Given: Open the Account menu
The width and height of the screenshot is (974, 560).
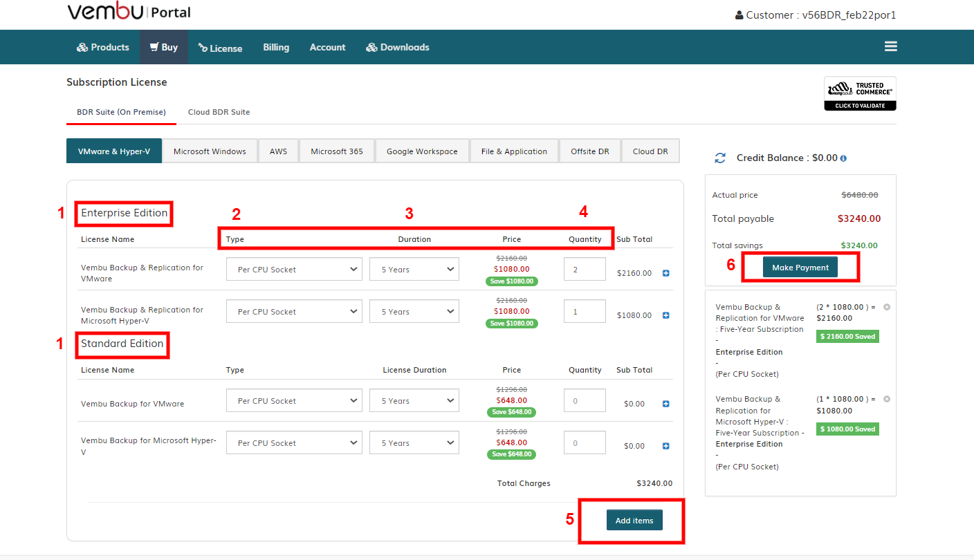Looking at the screenshot, I should (327, 47).
